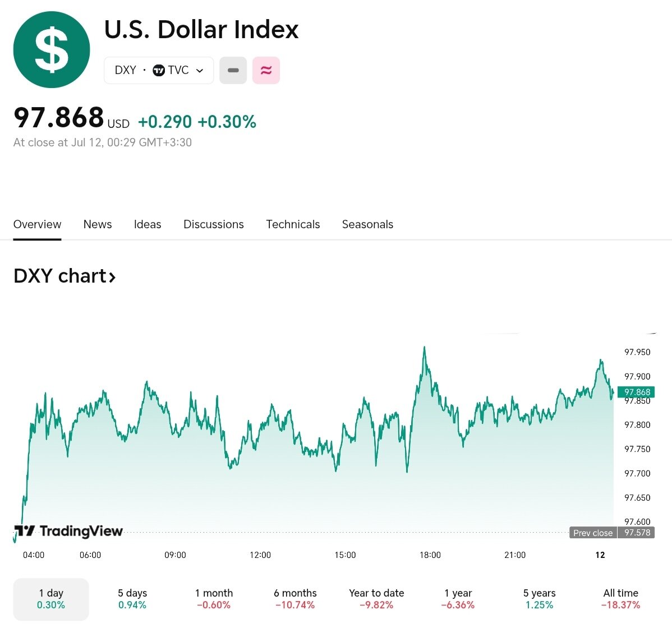Select the All time range

tap(621, 599)
